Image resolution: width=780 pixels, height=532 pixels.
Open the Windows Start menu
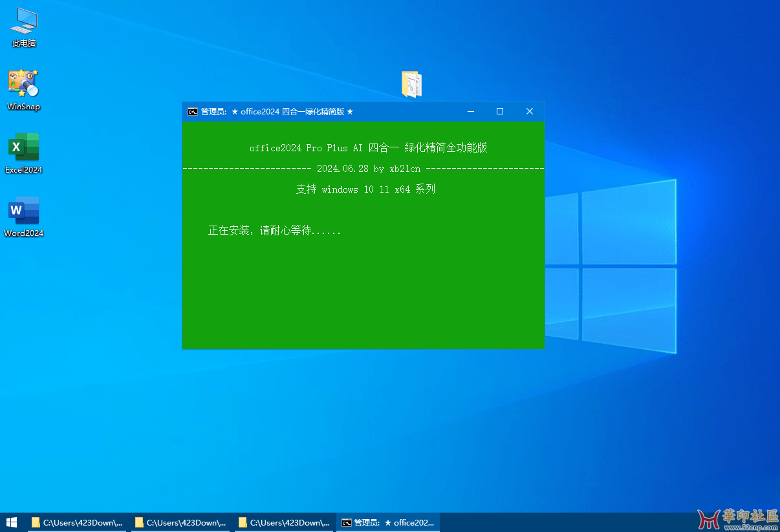coord(12,522)
